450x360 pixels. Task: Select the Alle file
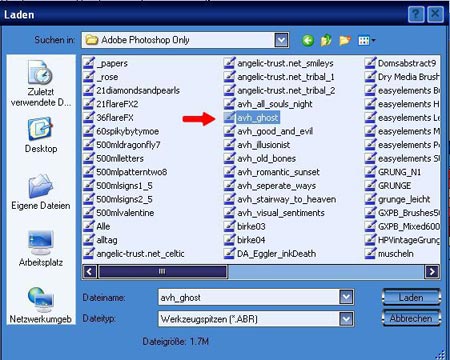tap(97, 226)
